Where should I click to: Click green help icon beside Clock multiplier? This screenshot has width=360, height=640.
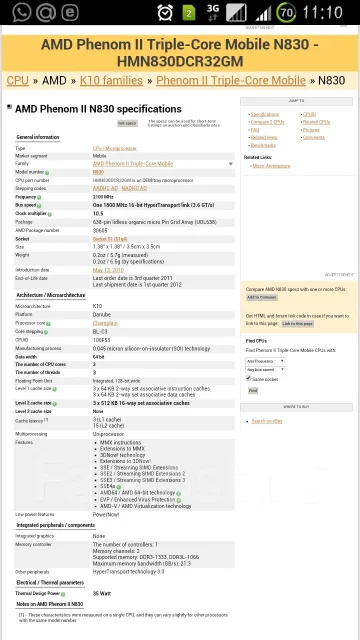pyautogui.click(x=49, y=213)
